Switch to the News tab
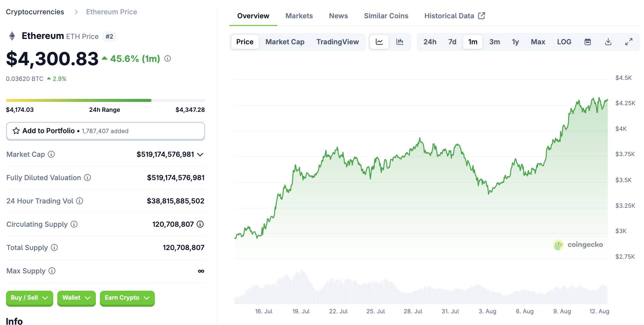 click(x=338, y=16)
